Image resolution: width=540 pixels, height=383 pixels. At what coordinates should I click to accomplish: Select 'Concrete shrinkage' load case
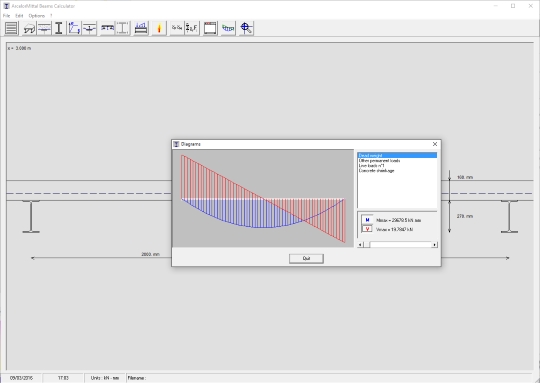click(376, 171)
